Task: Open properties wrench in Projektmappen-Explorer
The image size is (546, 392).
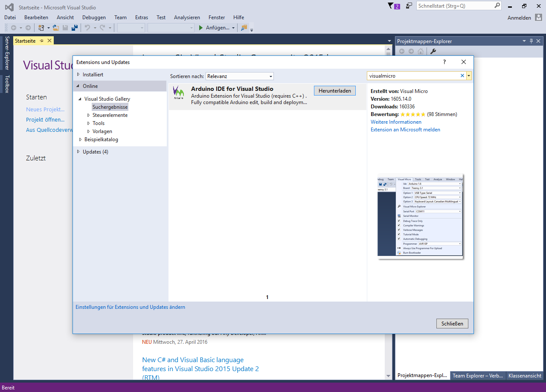Action: [x=433, y=52]
